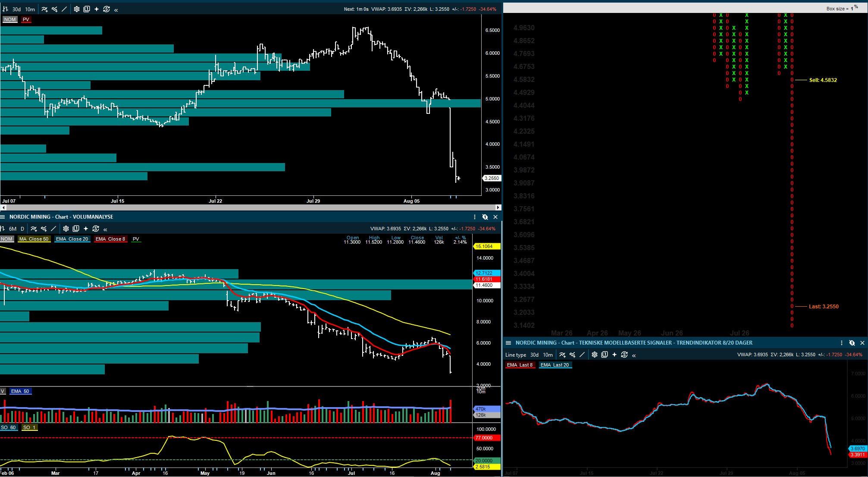Click left arrow of top chart scrollbar
868x477 pixels.
click(x=3, y=207)
